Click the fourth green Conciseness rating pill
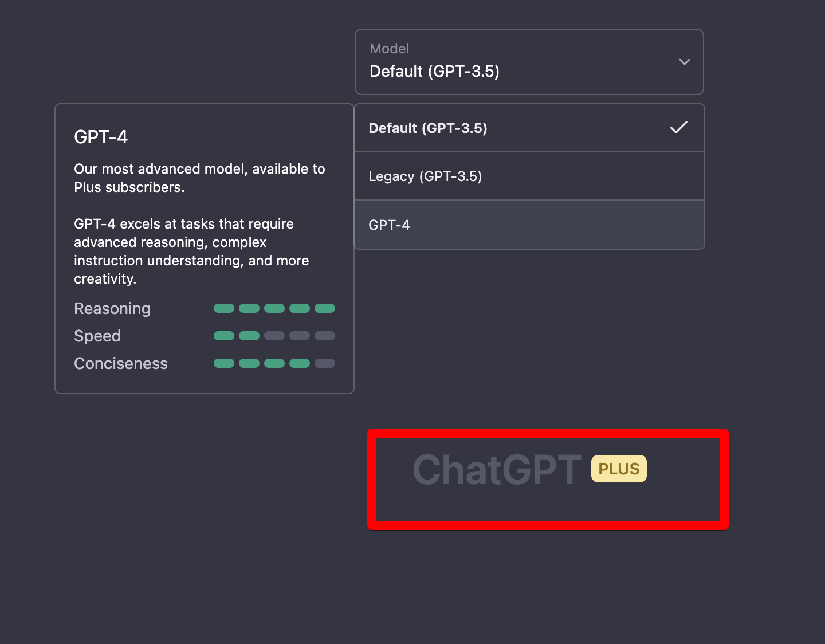Image resolution: width=825 pixels, height=644 pixels. tap(300, 363)
